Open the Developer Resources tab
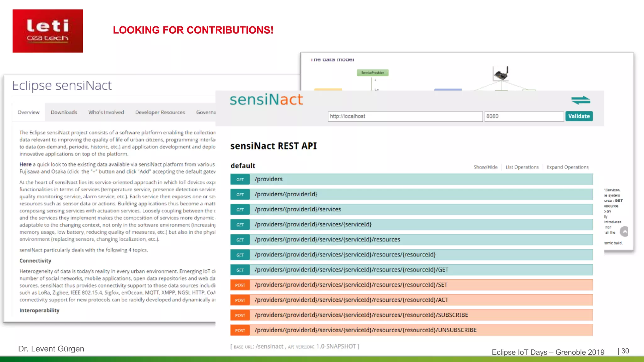Screen dimensions: 644x362 160,112
